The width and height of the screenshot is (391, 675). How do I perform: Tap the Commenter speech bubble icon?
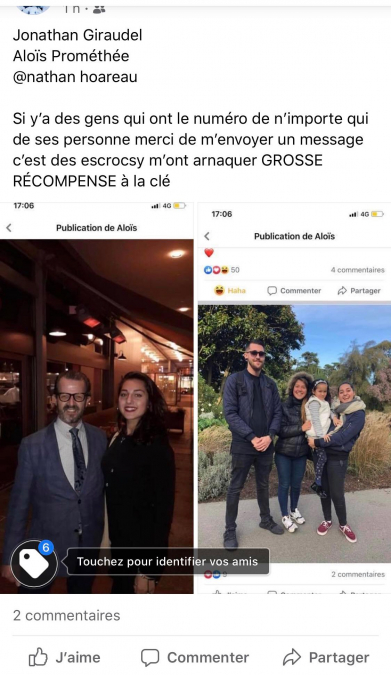coord(150,658)
